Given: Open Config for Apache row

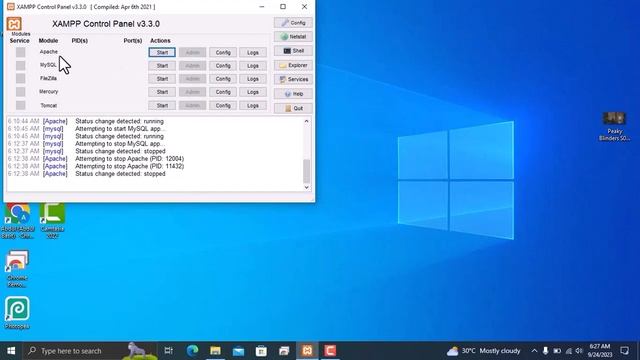Looking at the screenshot, I should (x=223, y=52).
